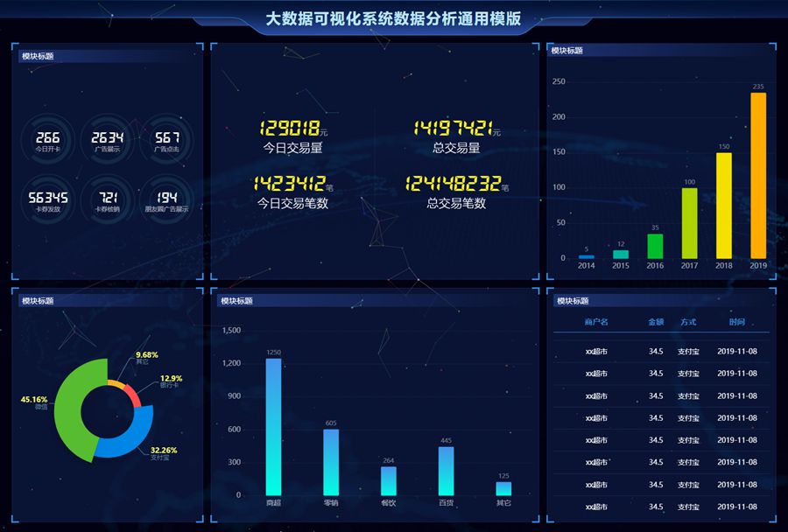The image size is (788, 532).
Task: Click the 商户名 column header
Action: click(596, 322)
